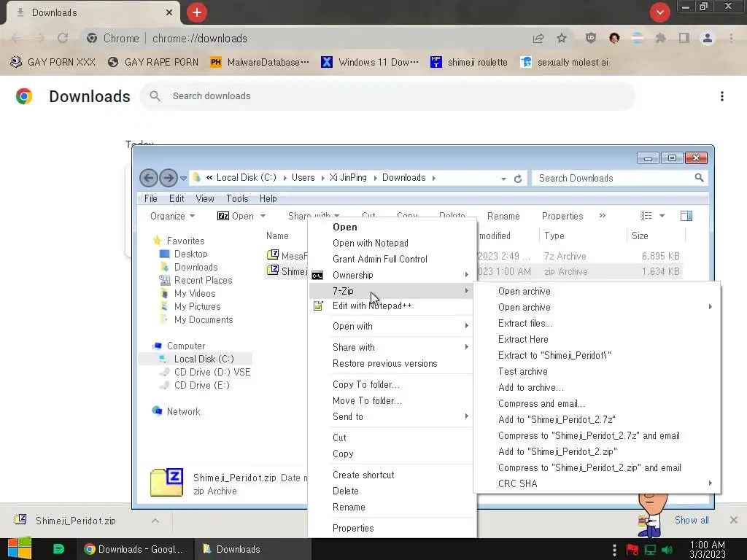
Task: Open the shimeji roulette bookmark
Action: [x=469, y=63]
